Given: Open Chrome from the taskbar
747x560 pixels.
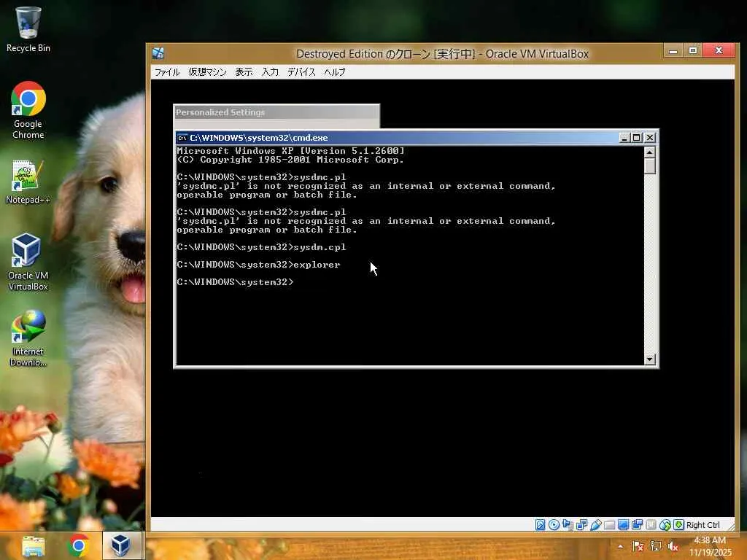Looking at the screenshot, I should 79,545.
